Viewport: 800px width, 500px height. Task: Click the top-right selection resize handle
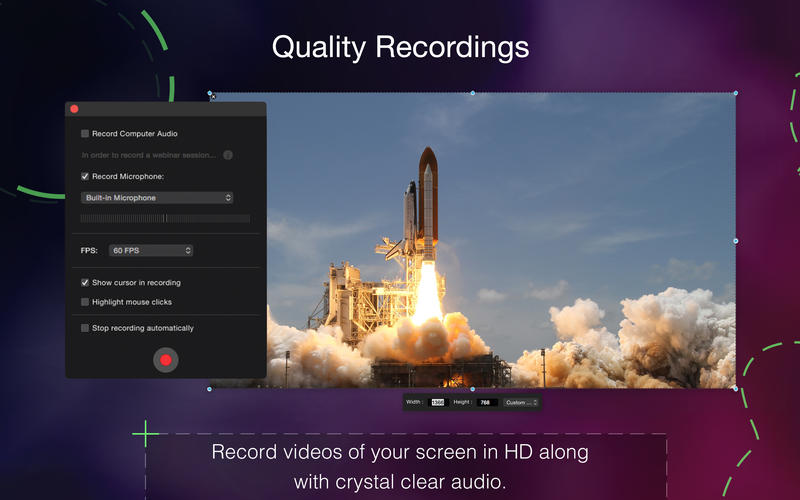point(736,93)
